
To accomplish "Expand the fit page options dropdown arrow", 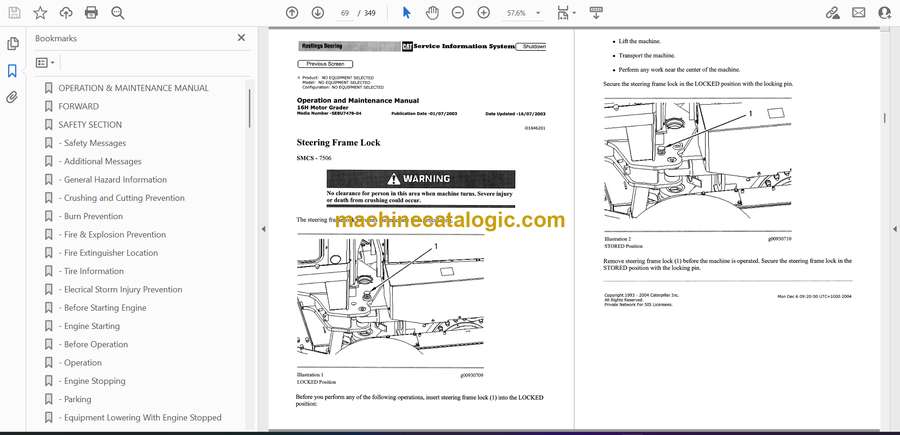I will click(x=574, y=13).
